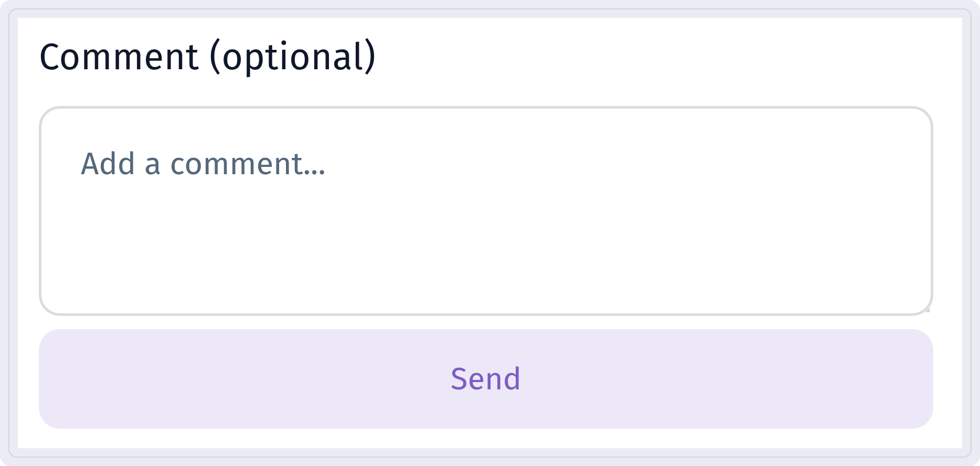Viewport: 980px width, 466px height.
Task: Send the feedback using the Send button
Action: (x=486, y=379)
